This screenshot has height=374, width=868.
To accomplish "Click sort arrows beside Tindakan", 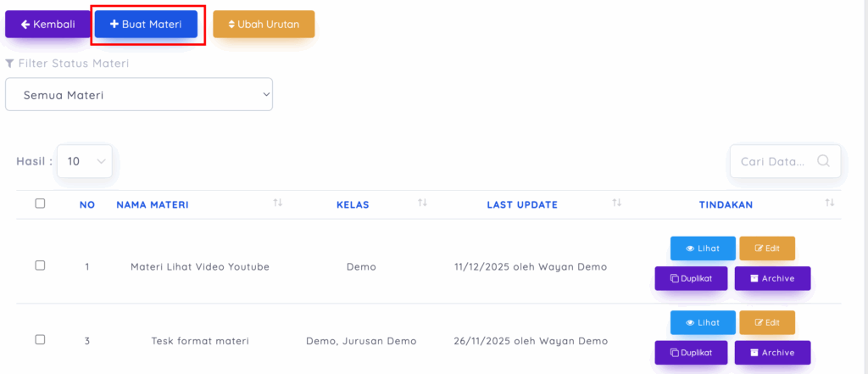I will tap(830, 204).
